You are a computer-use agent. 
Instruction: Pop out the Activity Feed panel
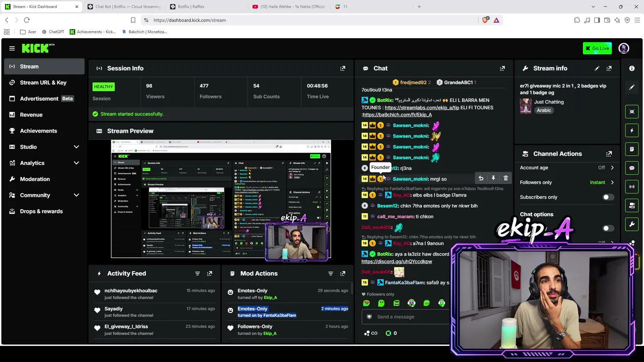[209, 274]
